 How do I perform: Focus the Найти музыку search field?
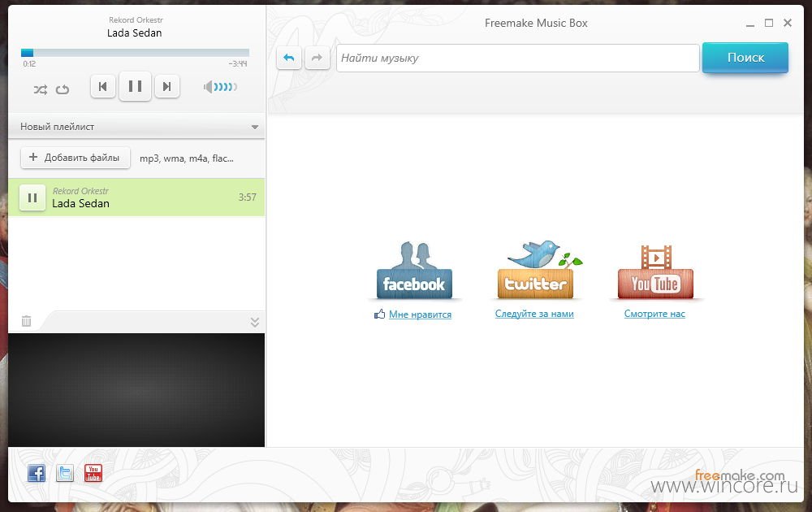pyautogui.click(x=518, y=58)
